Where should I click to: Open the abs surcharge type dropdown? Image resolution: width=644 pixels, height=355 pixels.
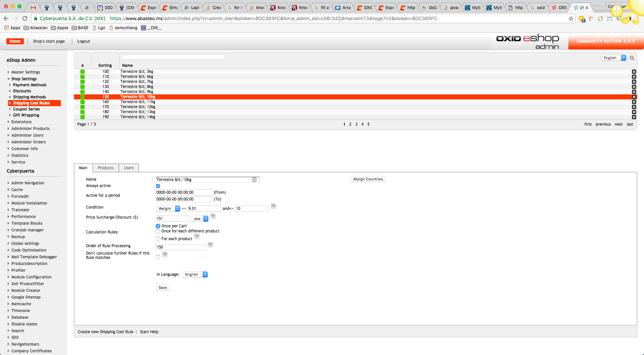pos(200,219)
